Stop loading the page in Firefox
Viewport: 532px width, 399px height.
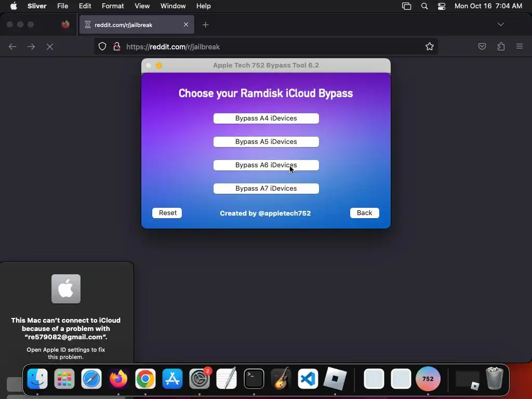tap(50, 47)
